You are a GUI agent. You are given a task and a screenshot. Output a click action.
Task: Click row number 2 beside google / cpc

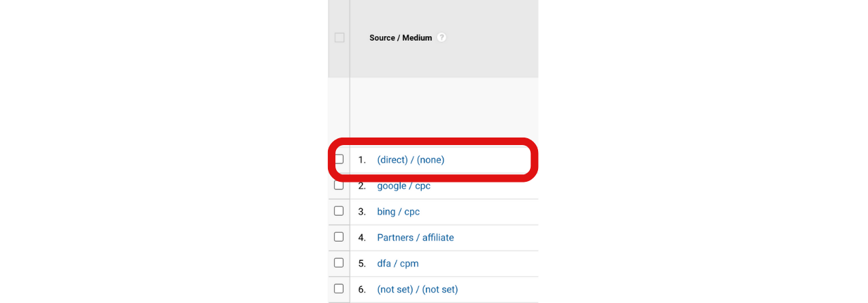pos(362,186)
